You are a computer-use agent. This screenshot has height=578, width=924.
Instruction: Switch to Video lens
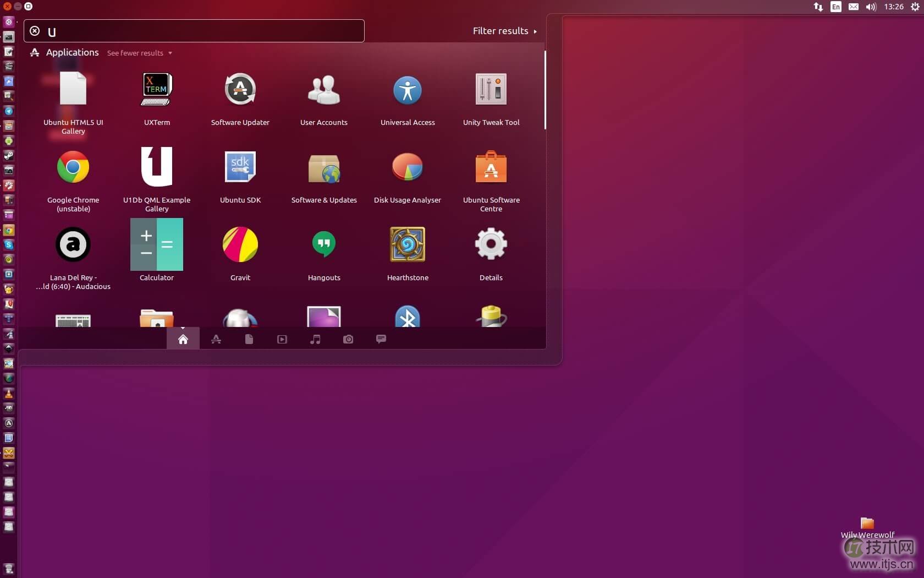click(x=282, y=339)
